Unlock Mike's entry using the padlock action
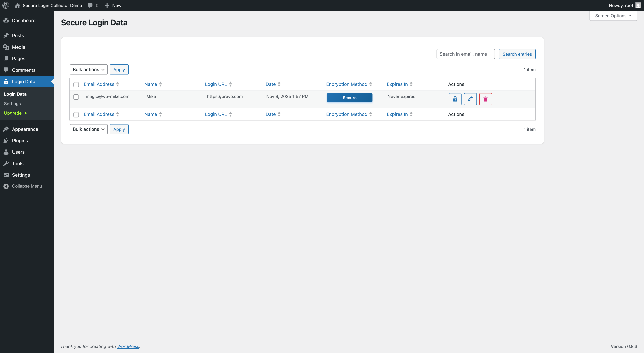644x353 pixels. (455, 99)
